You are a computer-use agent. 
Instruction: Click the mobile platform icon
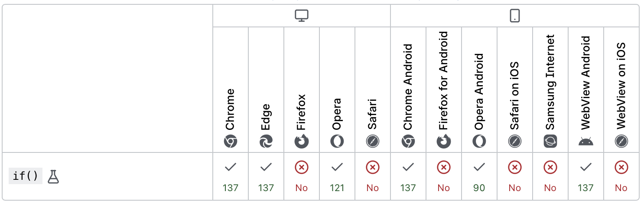(514, 16)
